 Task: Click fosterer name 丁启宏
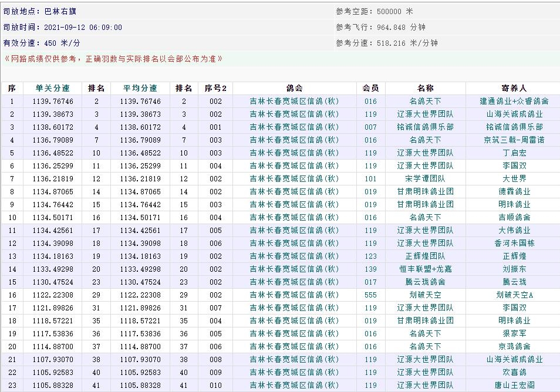514,153
